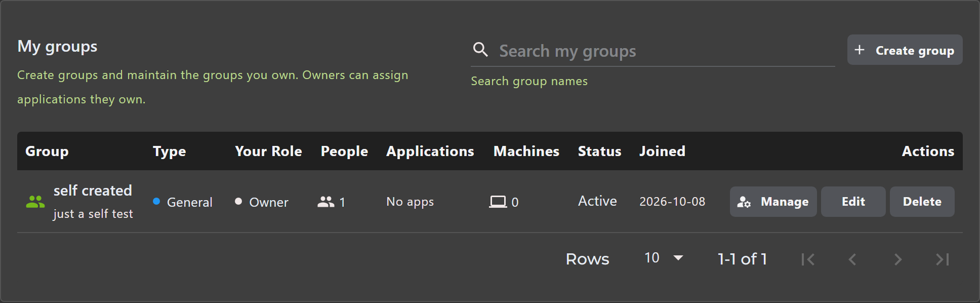980x303 pixels.
Task: Open the rows per page dropdown
Action: (x=664, y=258)
